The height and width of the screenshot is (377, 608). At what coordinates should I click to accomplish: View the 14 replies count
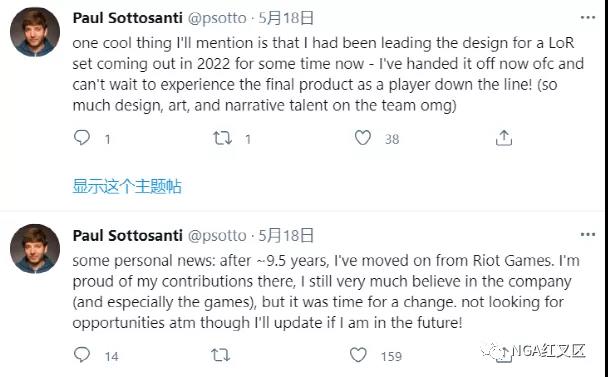pos(112,356)
